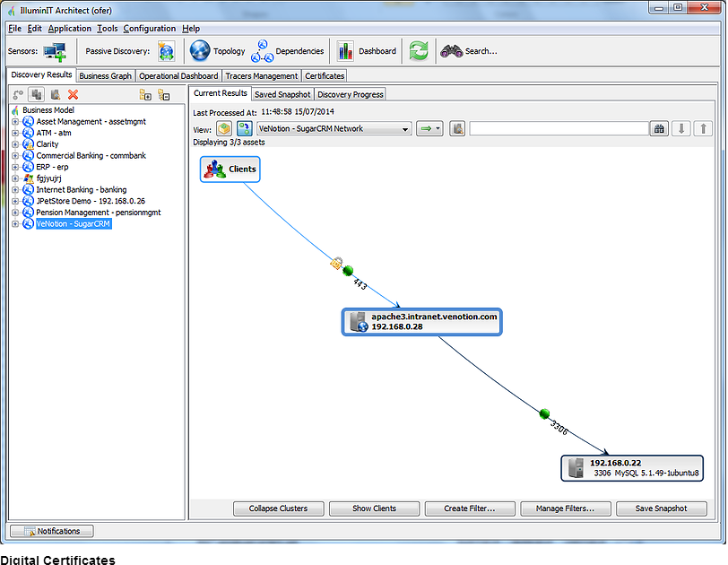Click the red X delete icon

74,94
